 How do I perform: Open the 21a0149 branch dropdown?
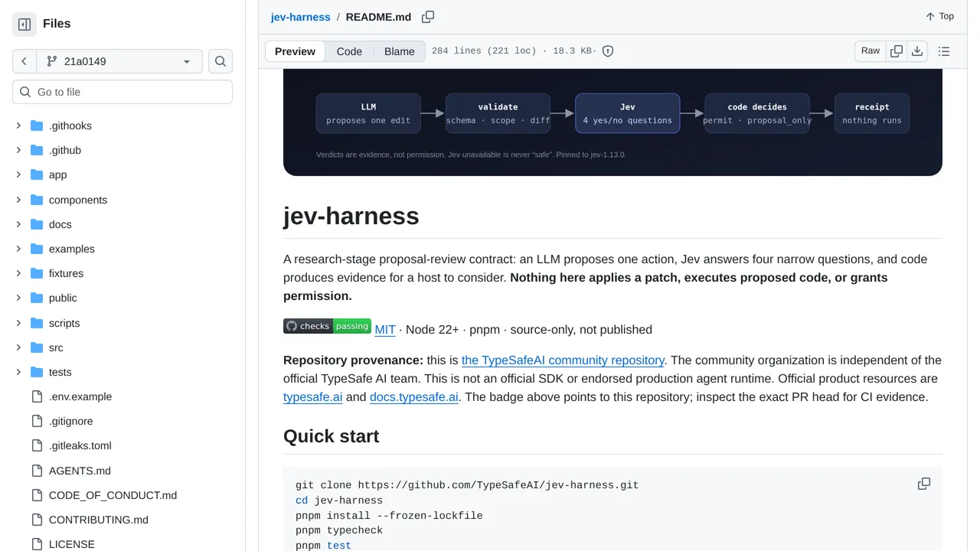[119, 61]
